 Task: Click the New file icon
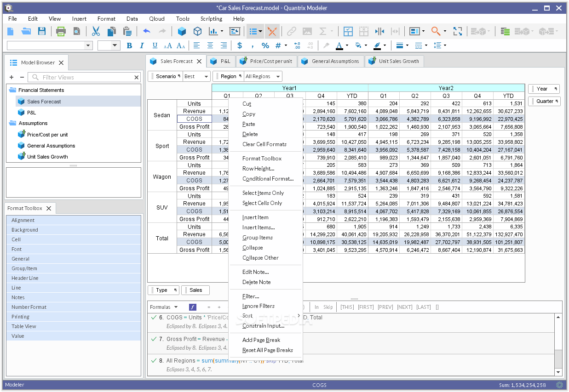click(11, 31)
